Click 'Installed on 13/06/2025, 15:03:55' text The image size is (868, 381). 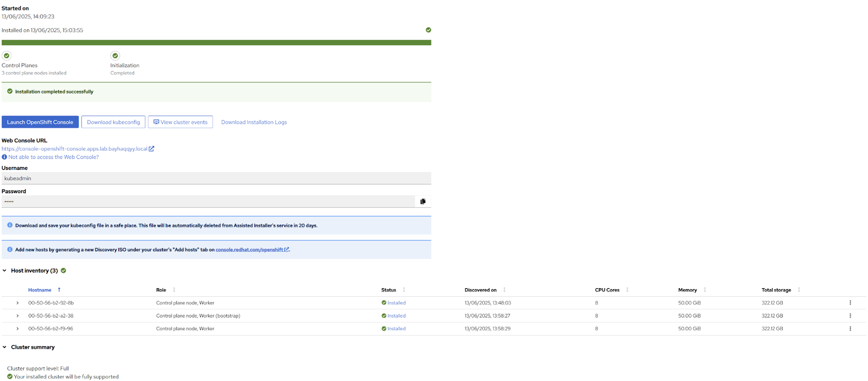(42, 30)
